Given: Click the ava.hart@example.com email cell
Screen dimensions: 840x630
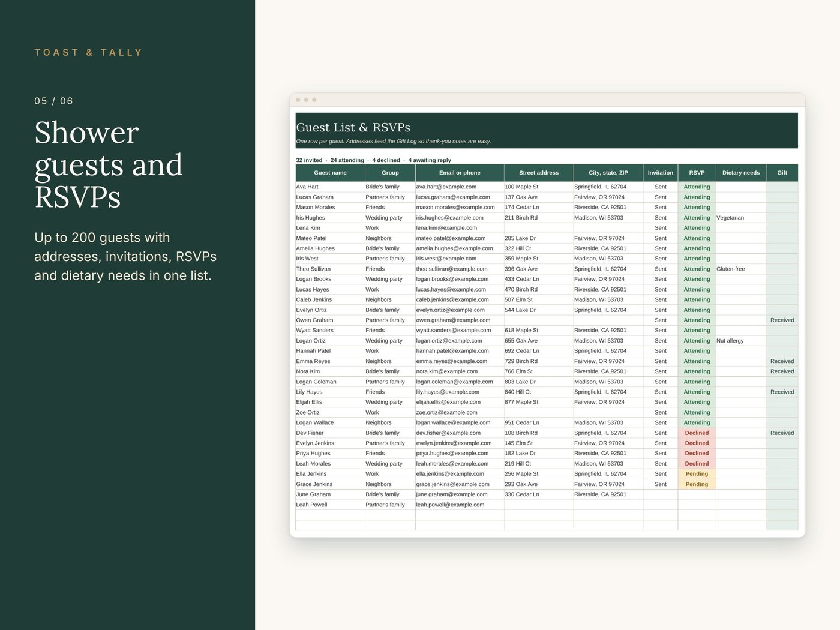Looking at the screenshot, I should (x=460, y=187).
